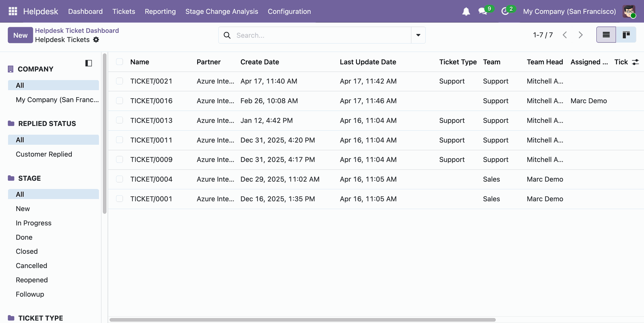Switch to kanban view icon
The height and width of the screenshot is (323, 644).
coord(626,35)
